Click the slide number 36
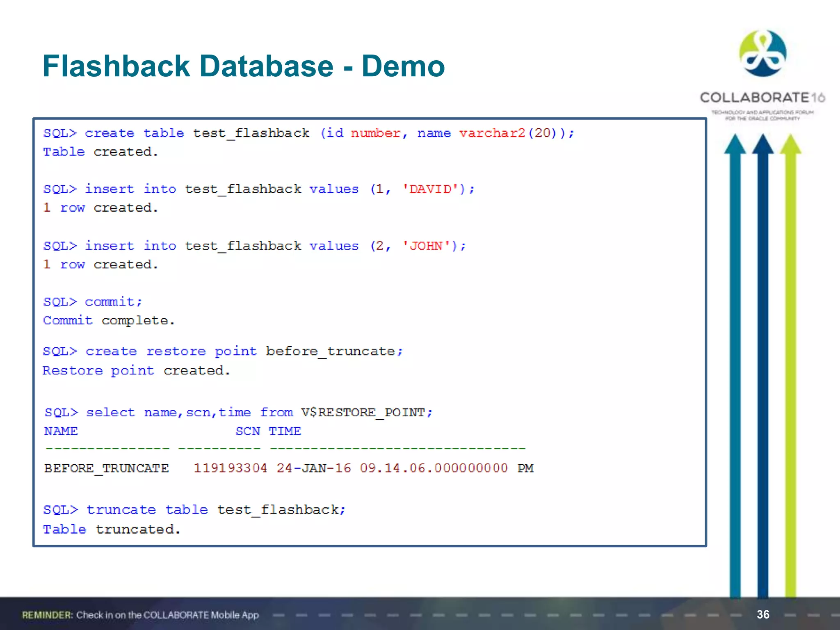Screen dimensions: 840x630 pos(763,614)
